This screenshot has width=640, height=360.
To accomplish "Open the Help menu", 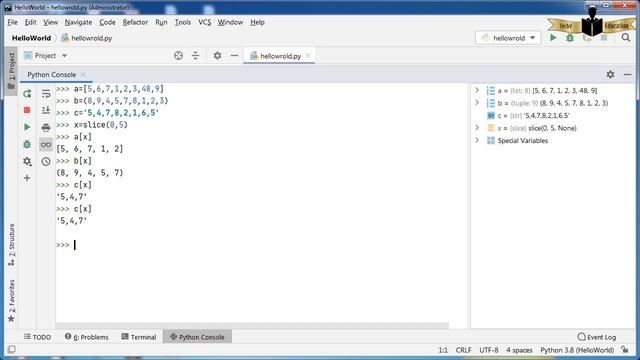I will (x=257, y=22).
